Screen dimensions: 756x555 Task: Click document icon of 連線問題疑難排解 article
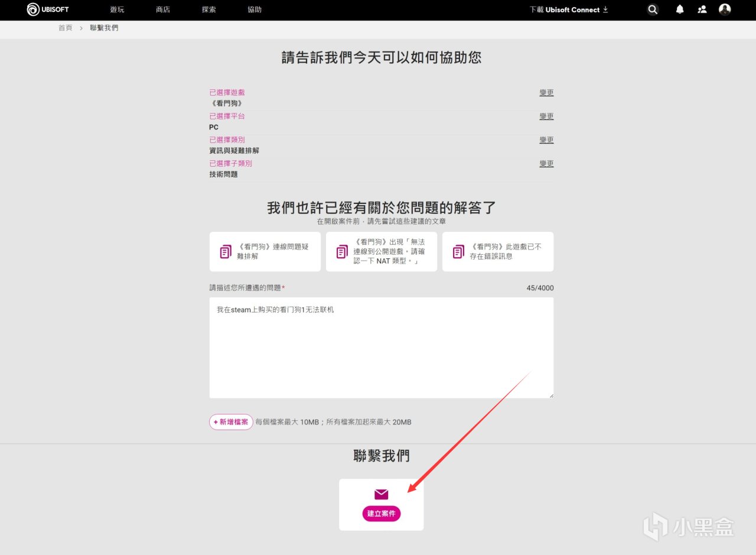226,252
